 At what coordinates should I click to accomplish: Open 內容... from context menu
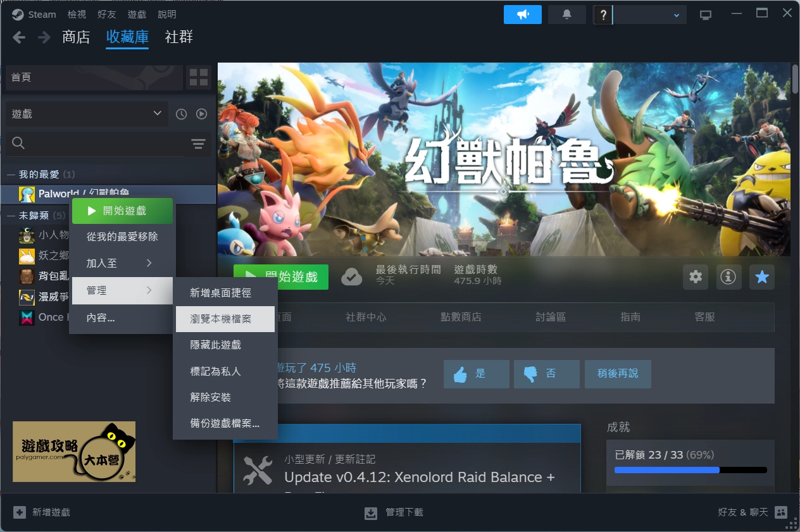pos(122,318)
